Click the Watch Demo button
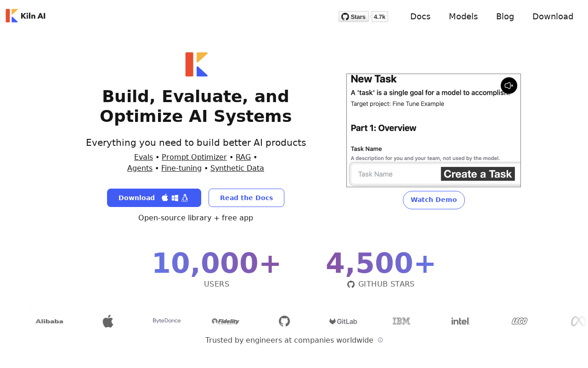The image size is (588, 368). coord(434,200)
